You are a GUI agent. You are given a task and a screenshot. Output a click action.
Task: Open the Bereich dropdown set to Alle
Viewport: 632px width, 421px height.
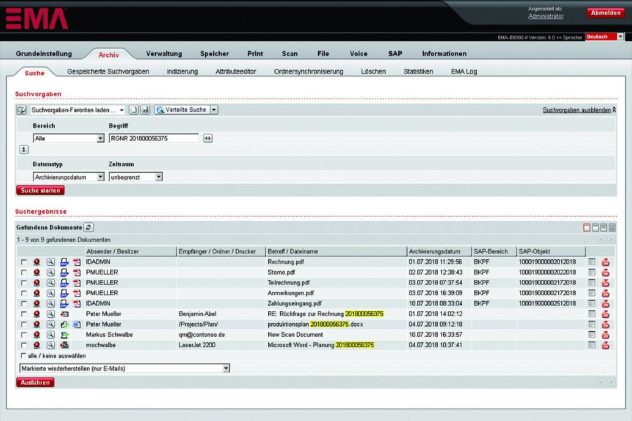tap(67, 138)
